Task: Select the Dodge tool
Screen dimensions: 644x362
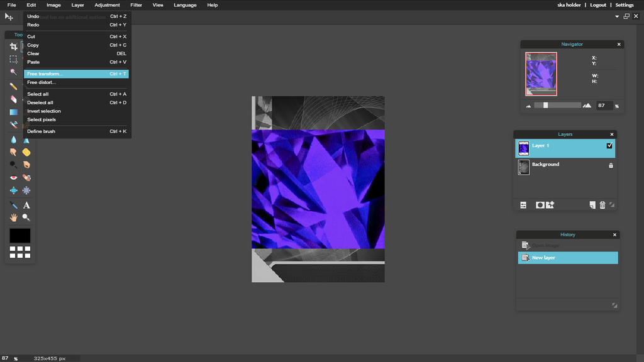Action: (x=14, y=165)
